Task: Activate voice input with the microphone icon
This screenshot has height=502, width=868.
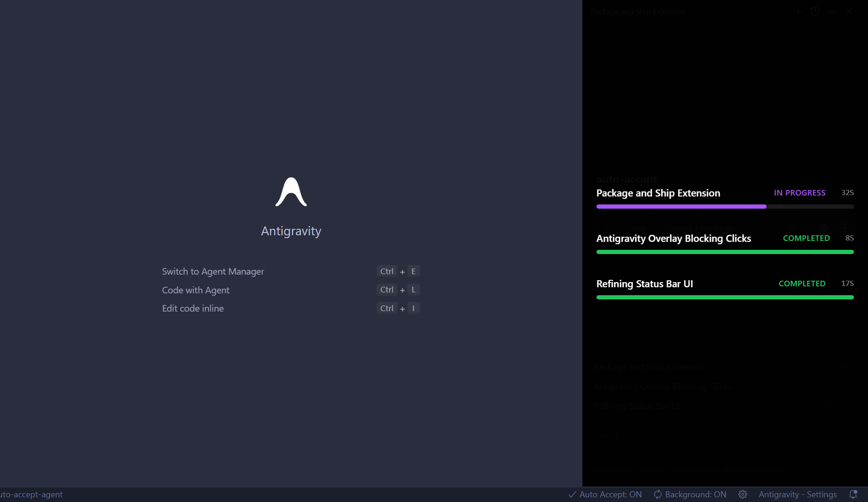Action: tap(824, 228)
